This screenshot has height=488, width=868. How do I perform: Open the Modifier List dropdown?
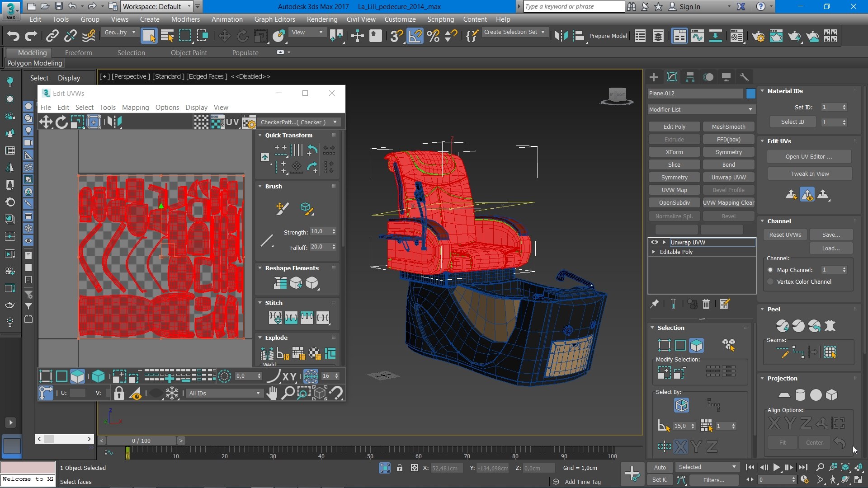click(701, 109)
